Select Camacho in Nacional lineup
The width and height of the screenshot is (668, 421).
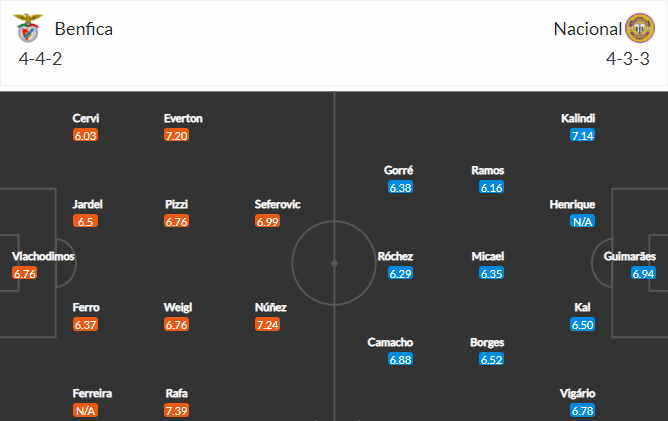coord(390,343)
